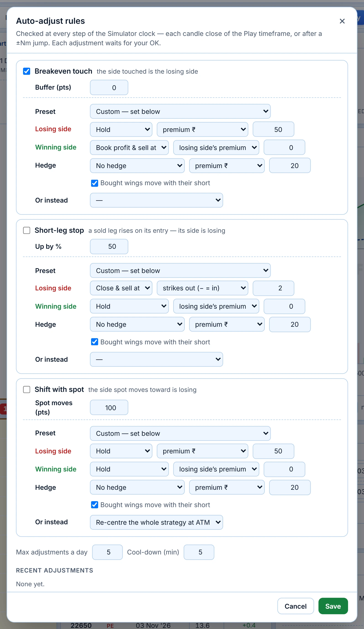The width and height of the screenshot is (364, 629).
Task: Open Shift with spot Preset dropdown
Action: [180, 433]
